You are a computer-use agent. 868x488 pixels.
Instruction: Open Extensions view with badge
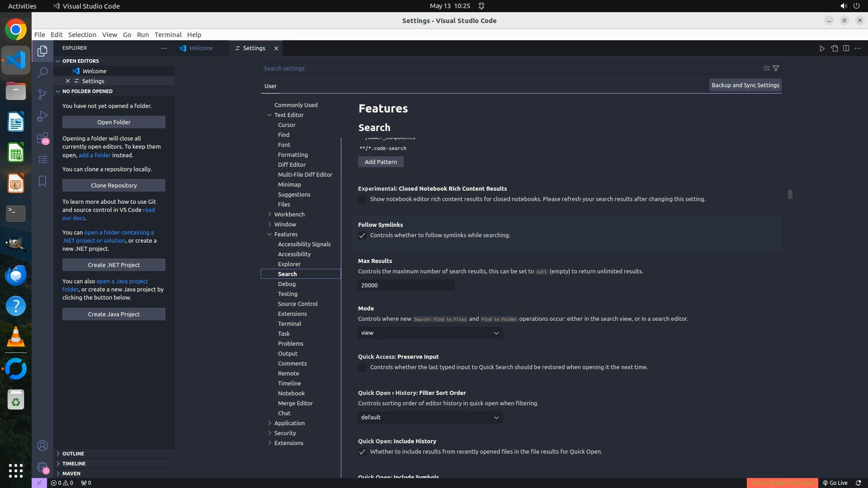(x=42, y=138)
